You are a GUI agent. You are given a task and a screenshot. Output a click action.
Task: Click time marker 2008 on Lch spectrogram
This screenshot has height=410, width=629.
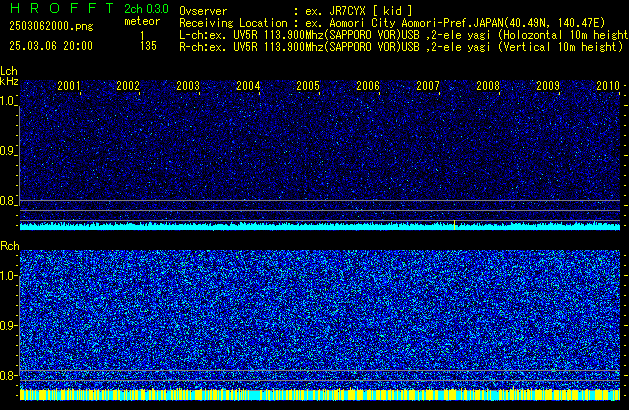pos(488,86)
